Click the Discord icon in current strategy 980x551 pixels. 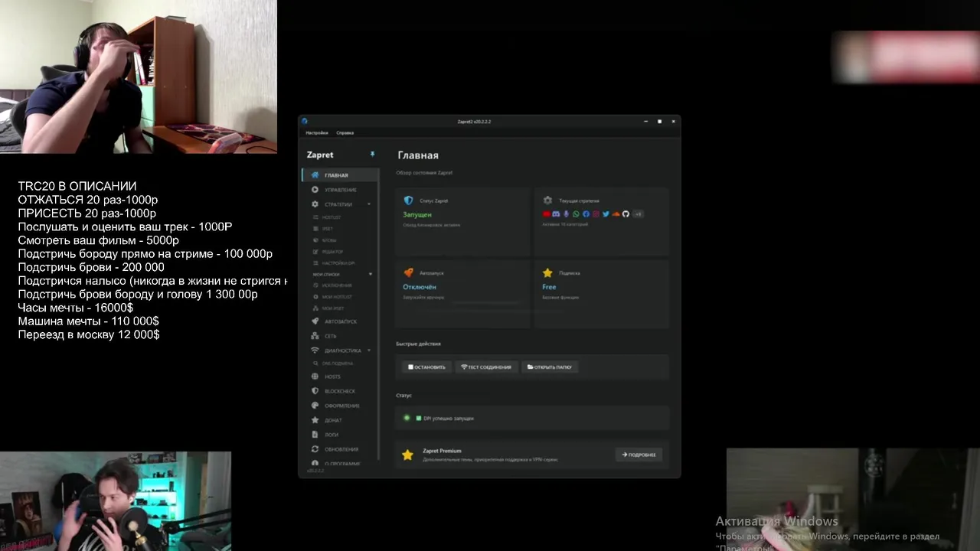point(556,214)
